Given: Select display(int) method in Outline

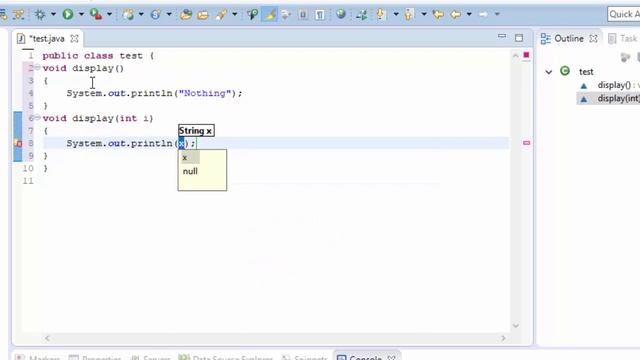Looking at the screenshot, I should (x=618, y=98).
